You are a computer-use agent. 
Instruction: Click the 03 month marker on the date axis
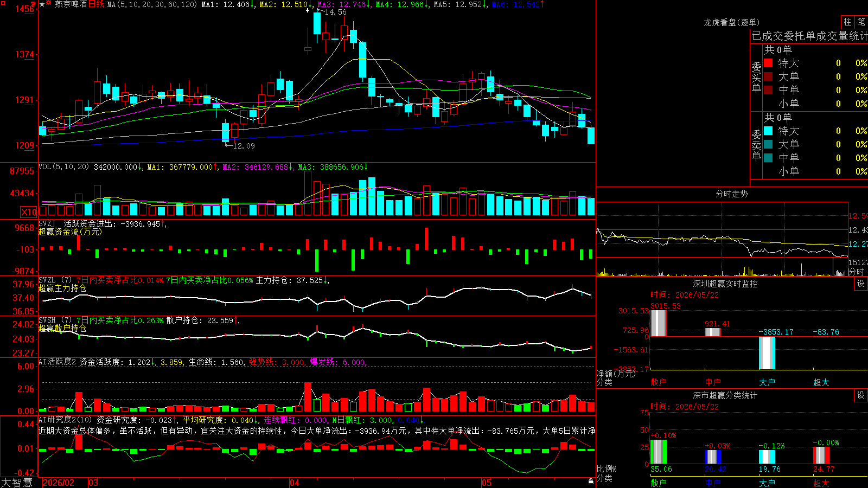pyautogui.click(x=93, y=483)
